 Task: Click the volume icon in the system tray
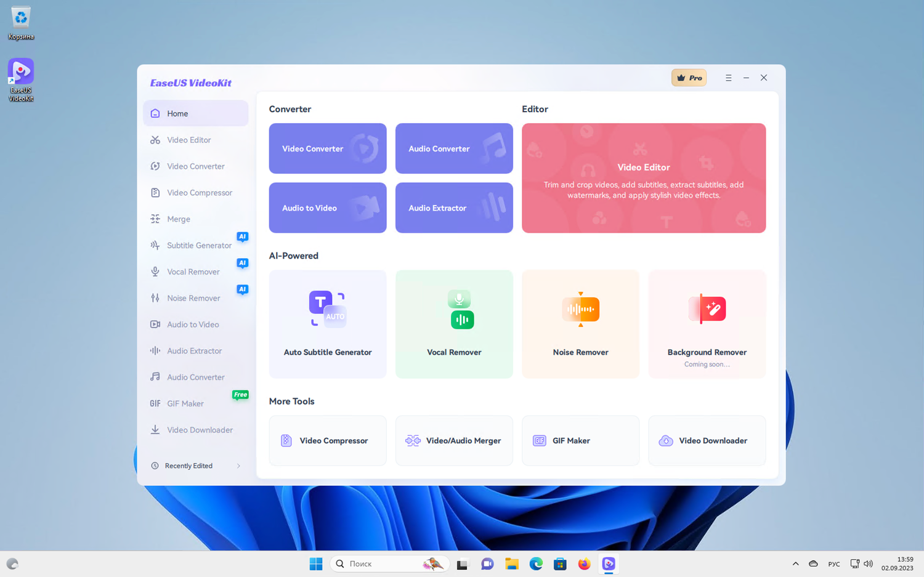(869, 563)
